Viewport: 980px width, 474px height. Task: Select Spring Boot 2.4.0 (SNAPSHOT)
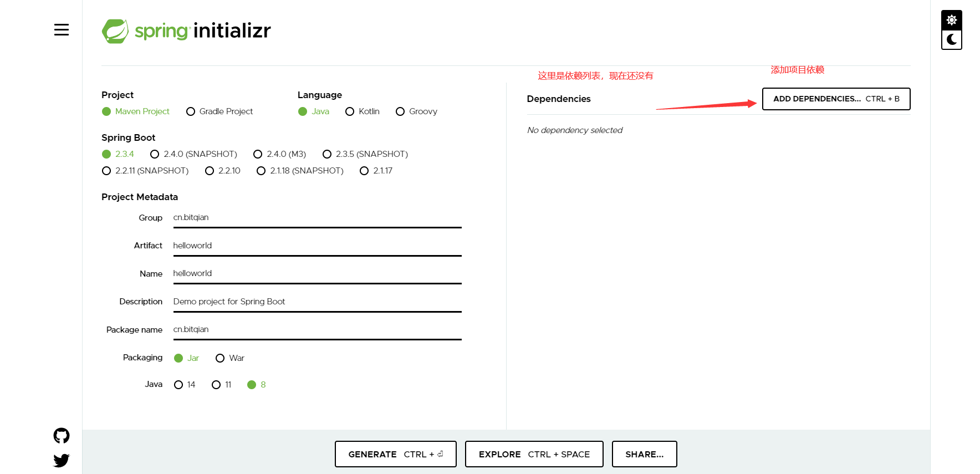click(x=194, y=154)
